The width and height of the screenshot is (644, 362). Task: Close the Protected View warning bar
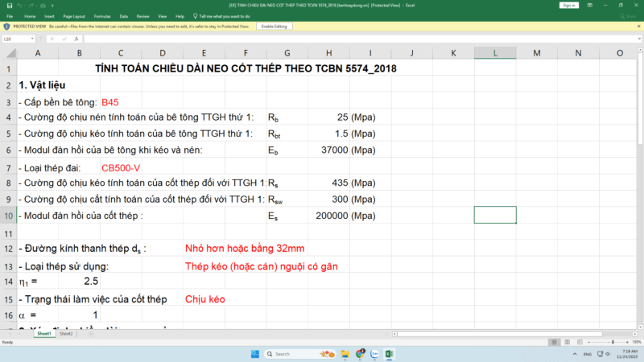[x=638, y=27]
